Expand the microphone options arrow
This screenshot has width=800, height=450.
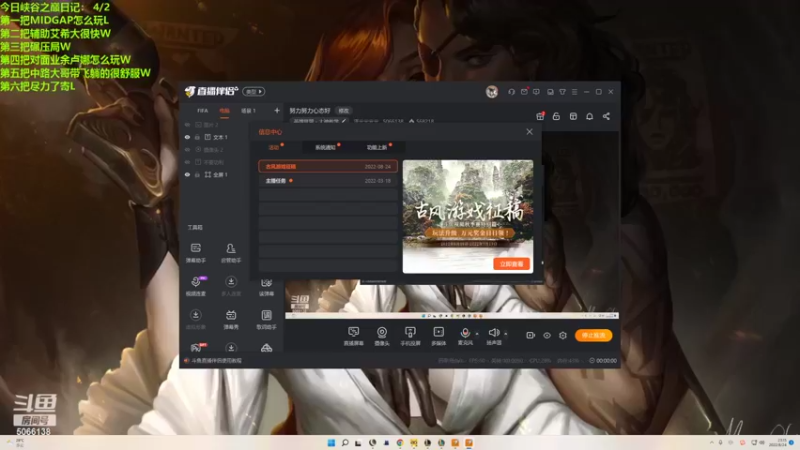tap(477, 334)
